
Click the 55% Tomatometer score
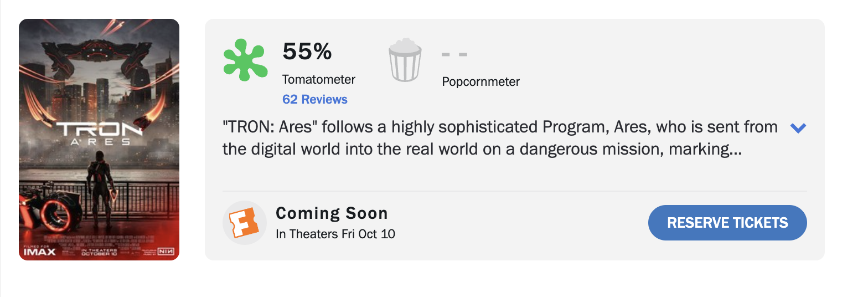pos(307,52)
